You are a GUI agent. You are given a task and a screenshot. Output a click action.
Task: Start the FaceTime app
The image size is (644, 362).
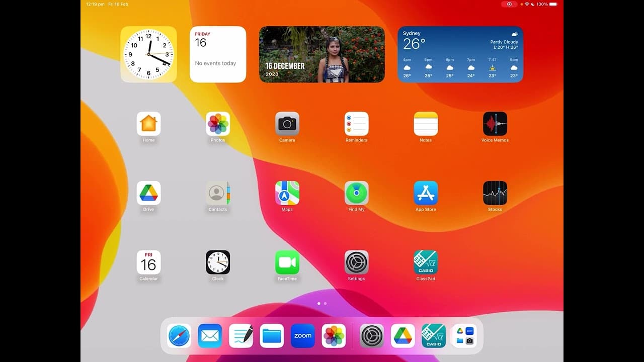[287, 262]
